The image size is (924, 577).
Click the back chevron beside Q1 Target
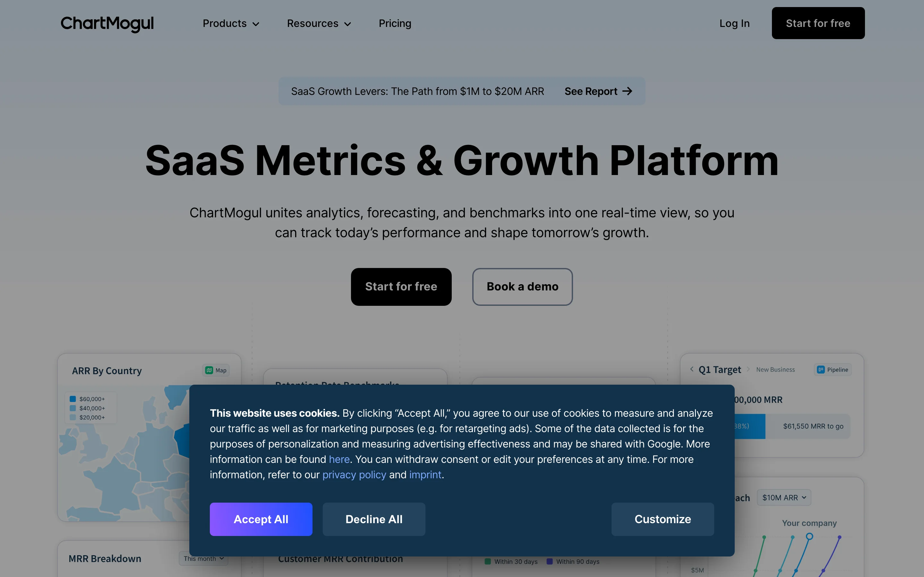click(x=692, y=369)
